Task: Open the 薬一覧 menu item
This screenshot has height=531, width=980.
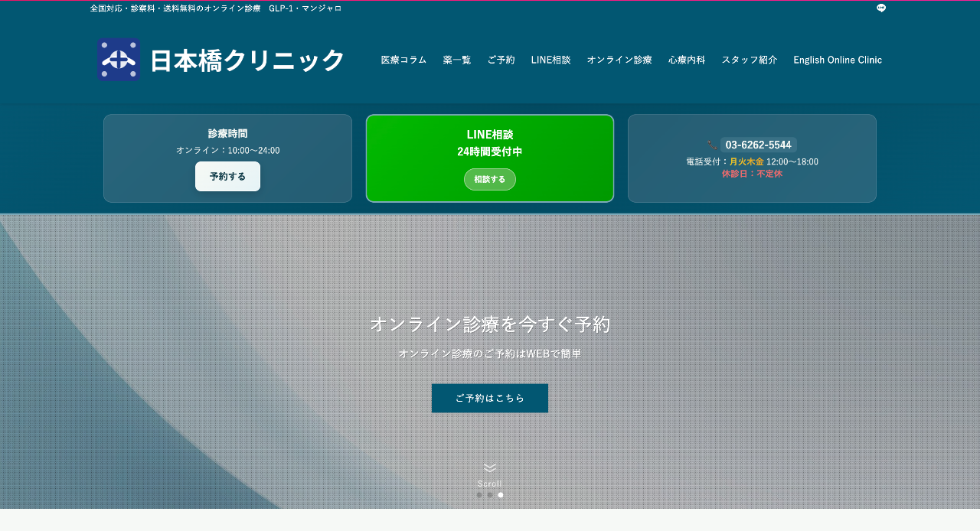Action: click(456, 60)
